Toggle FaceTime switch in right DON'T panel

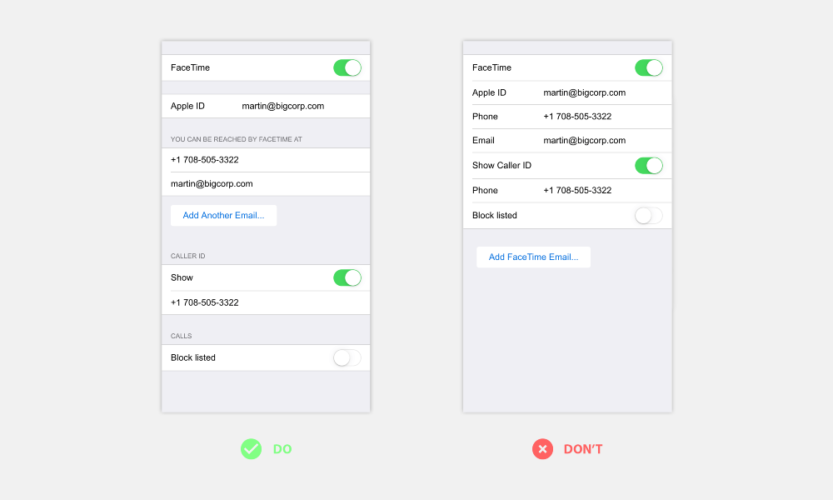649,68
